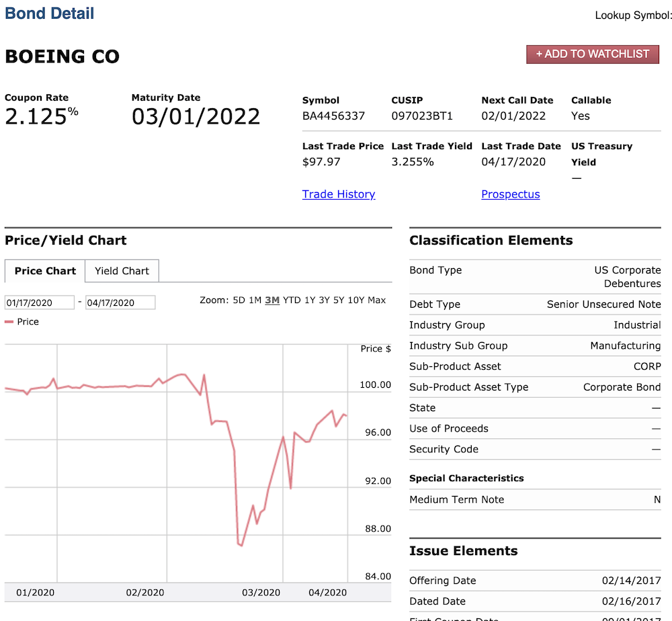Set chart zoom to 1Y
The image size is (672, 621).
(310, 300)
